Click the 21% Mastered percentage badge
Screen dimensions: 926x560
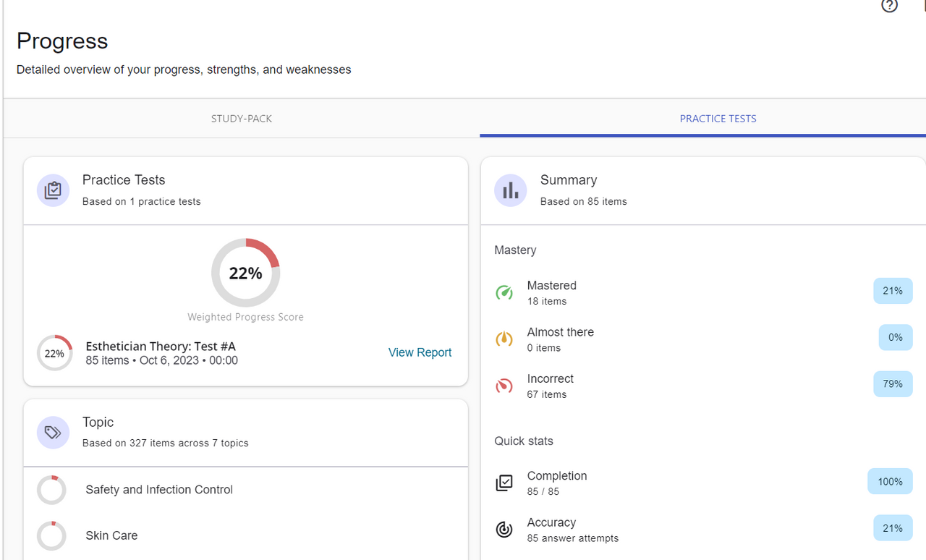click(x=893, y=291)
